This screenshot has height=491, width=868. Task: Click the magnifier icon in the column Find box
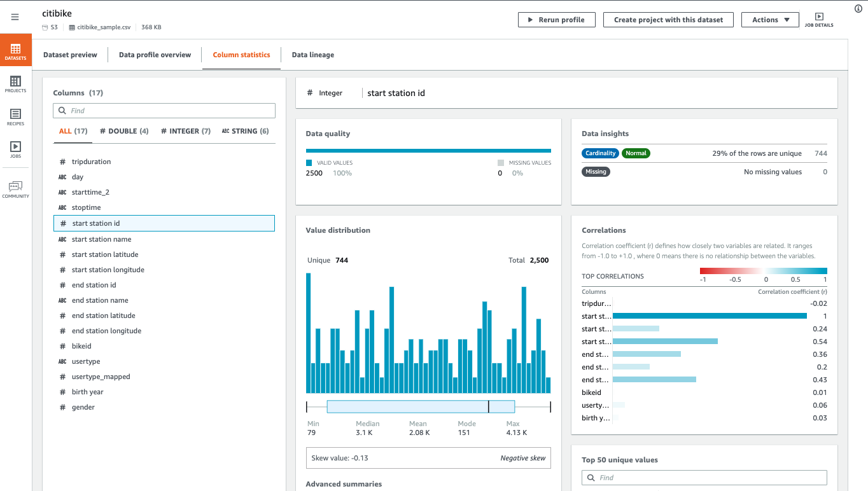coord(62,110)
